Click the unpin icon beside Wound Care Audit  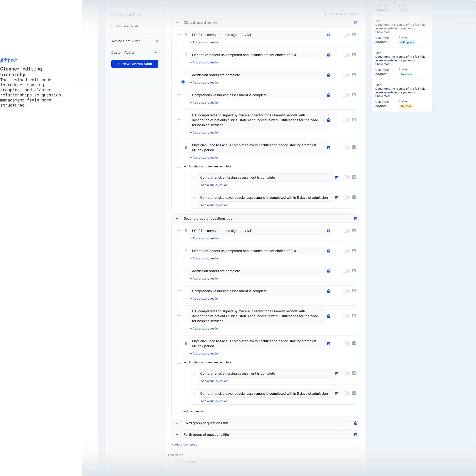(x=157, y=41)
